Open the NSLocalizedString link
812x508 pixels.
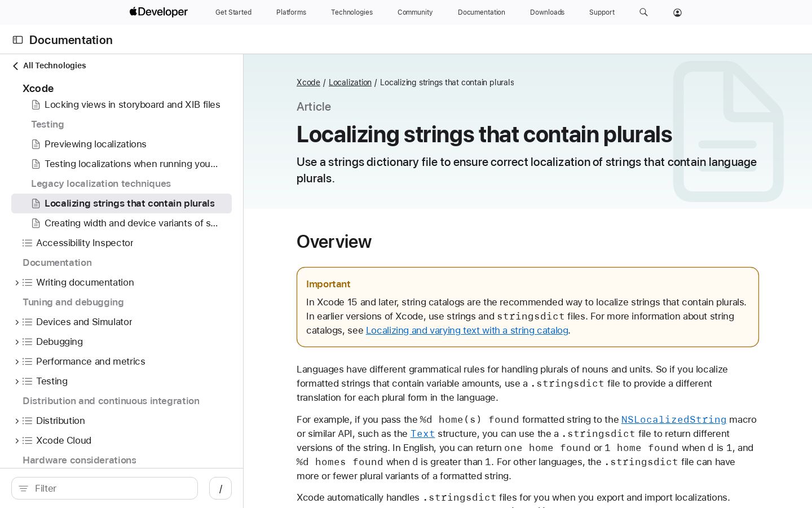tap(674, 419)
